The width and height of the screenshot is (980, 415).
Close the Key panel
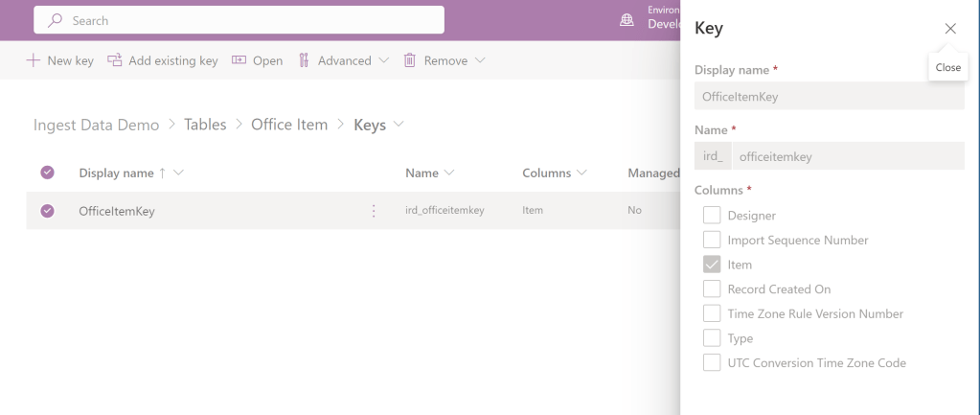pos(949,29)
